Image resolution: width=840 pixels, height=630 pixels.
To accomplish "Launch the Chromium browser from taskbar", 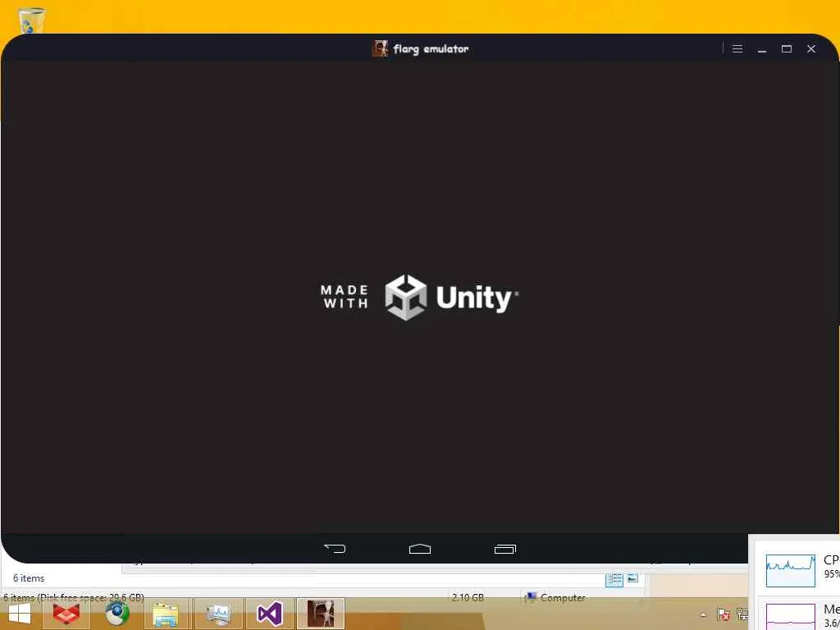I will (116, 614).
